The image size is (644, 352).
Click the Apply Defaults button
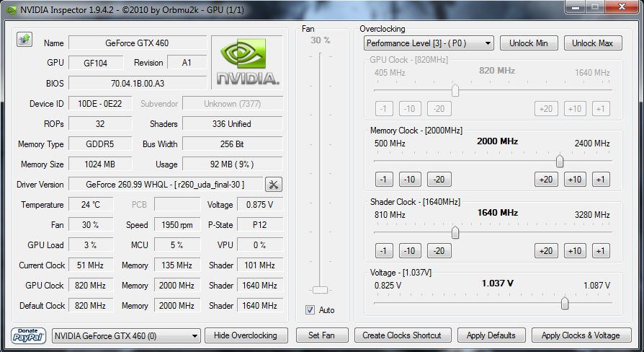tap(491, 335)
